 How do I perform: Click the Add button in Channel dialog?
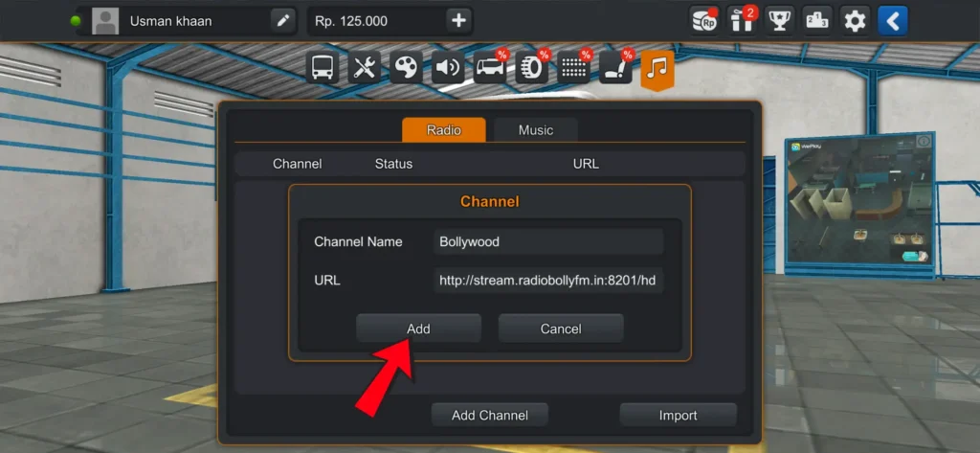[x=419, y=328]
